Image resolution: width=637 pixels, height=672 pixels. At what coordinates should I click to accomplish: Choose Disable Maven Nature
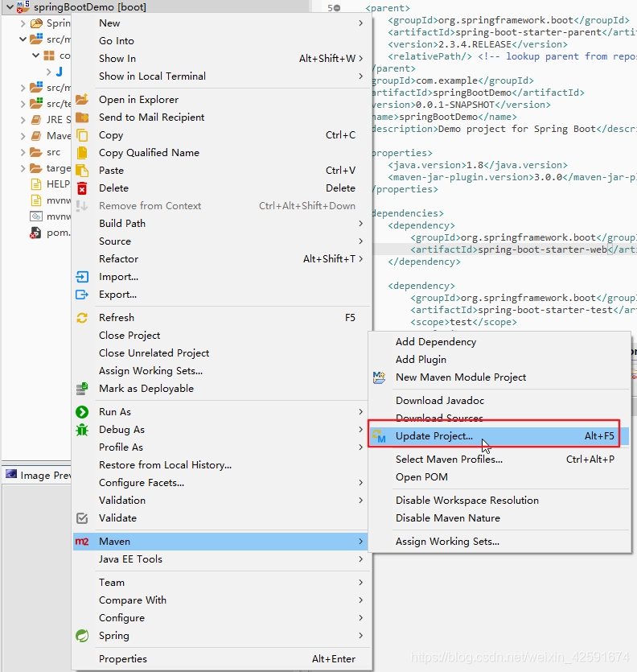(x=448, y=518)
